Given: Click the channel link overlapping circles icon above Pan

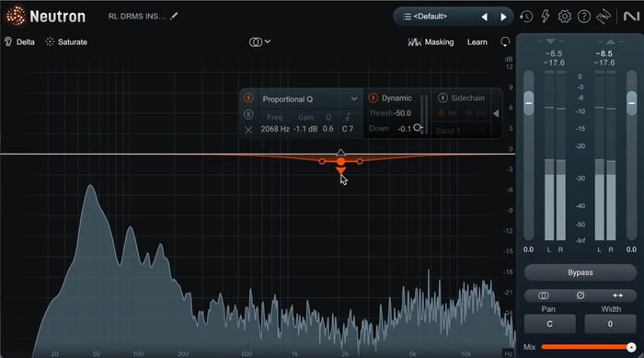Looking at the screenshot, I should point(543,295).
